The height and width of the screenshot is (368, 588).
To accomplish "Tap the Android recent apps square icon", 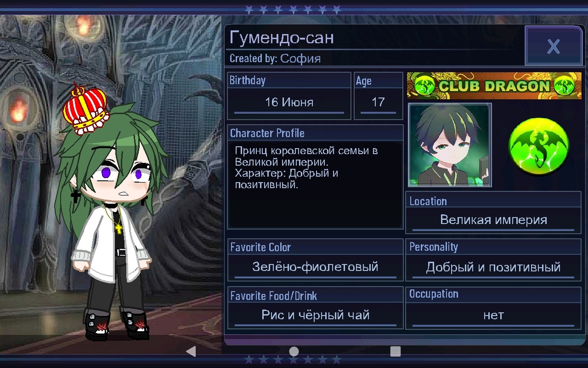I will click(x=395, y=351).
